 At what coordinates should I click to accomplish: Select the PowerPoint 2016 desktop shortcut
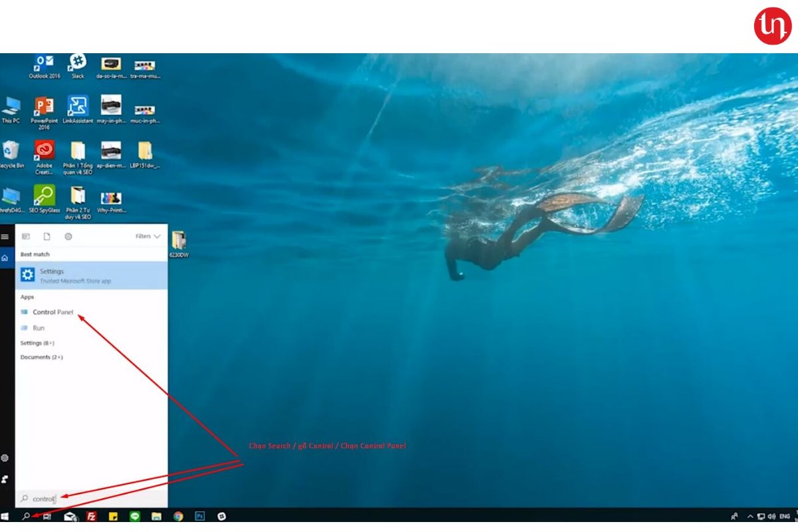[44, 113]
